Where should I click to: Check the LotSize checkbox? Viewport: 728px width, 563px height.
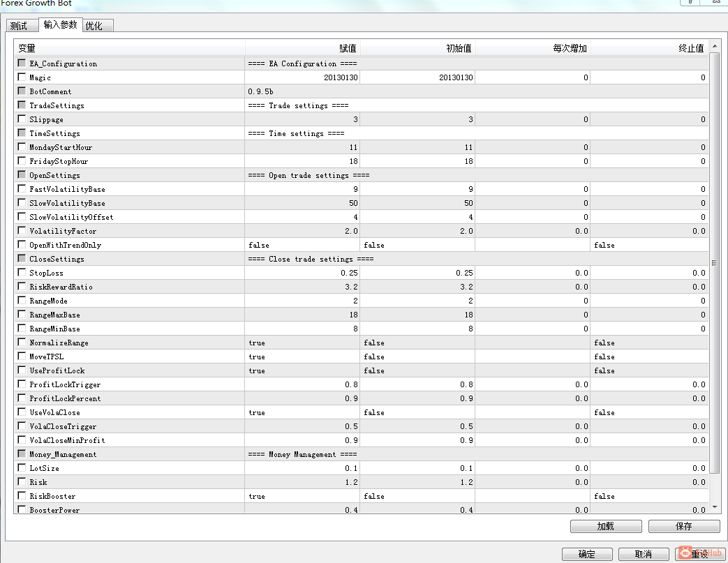tap(22, 467)
